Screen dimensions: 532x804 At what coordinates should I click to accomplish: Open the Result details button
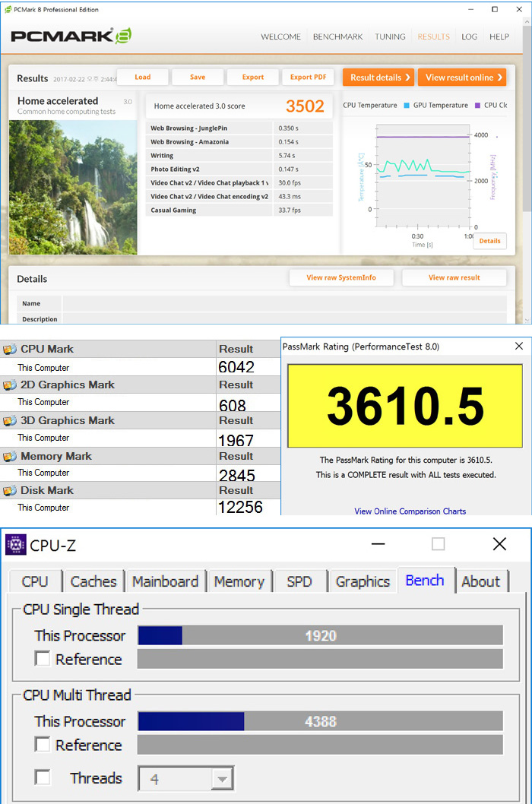click(378, 78)
